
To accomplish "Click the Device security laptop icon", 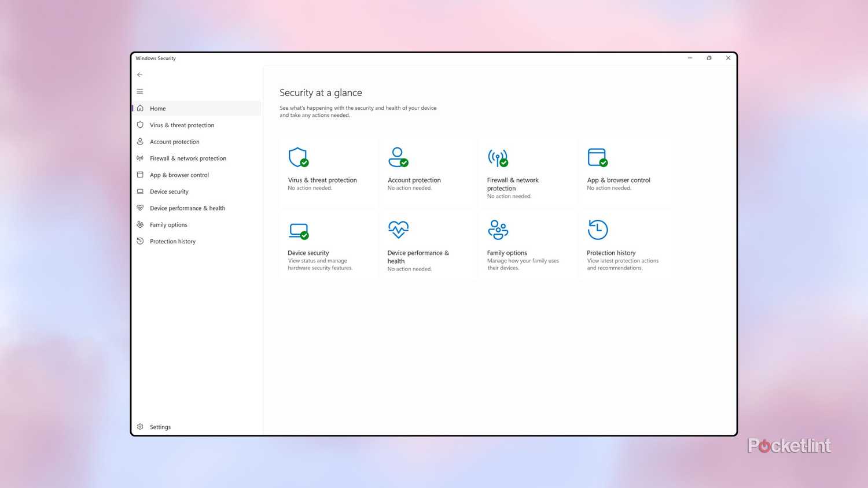I will coord(298,230).
